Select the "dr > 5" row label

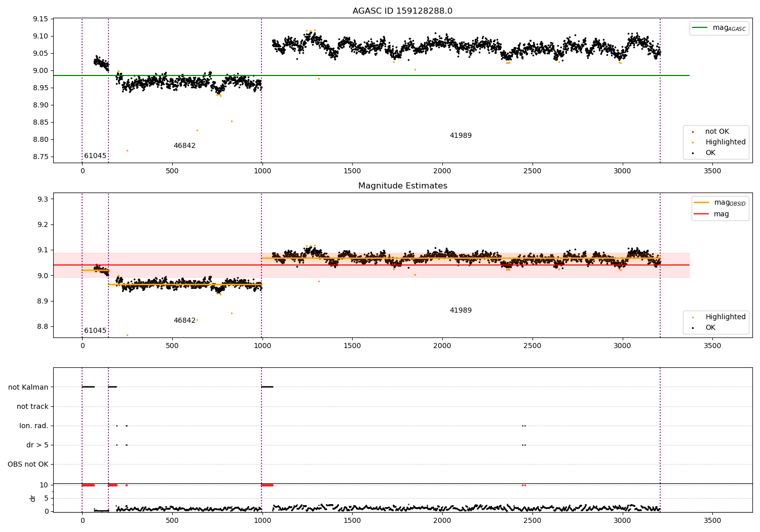[x=37, y=445]
